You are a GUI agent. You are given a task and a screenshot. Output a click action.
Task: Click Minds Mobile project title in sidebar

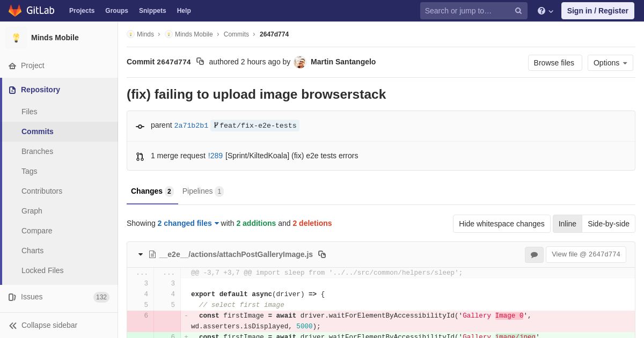(55, 38)
